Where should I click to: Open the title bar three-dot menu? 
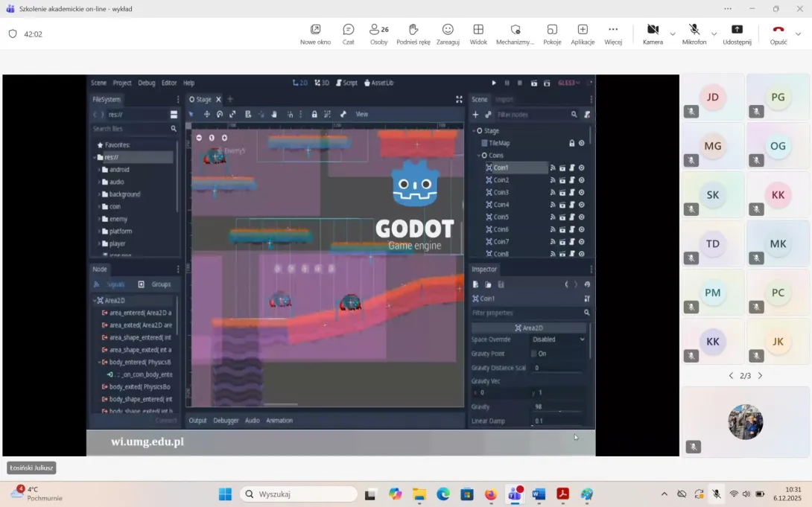coord(728,8)
